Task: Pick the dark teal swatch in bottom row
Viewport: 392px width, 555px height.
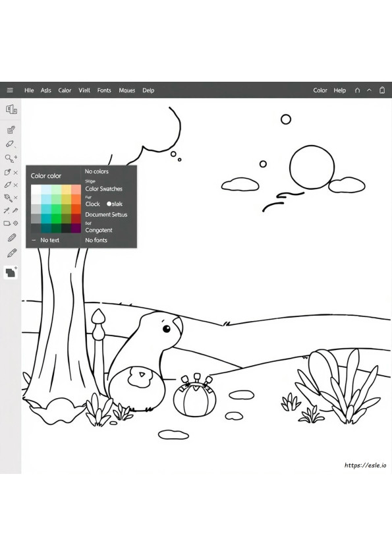Action: click(46, 228)
